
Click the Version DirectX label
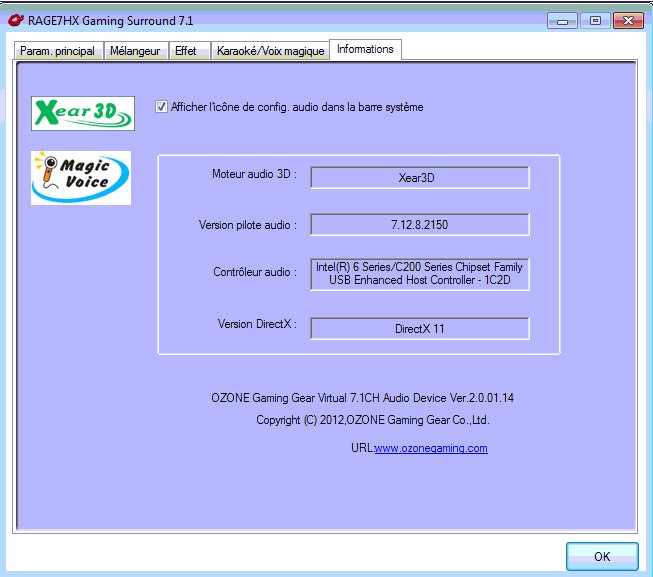point(257,324)
